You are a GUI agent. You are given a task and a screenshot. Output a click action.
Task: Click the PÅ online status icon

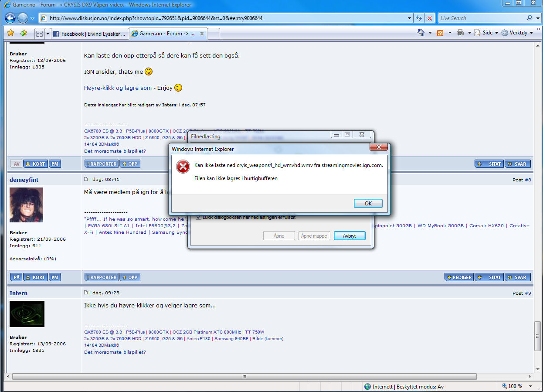coord(16,277)
